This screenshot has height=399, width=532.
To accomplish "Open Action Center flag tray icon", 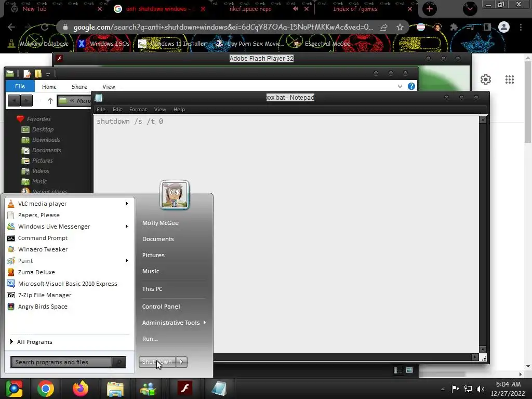I will [x=455, y=389].
